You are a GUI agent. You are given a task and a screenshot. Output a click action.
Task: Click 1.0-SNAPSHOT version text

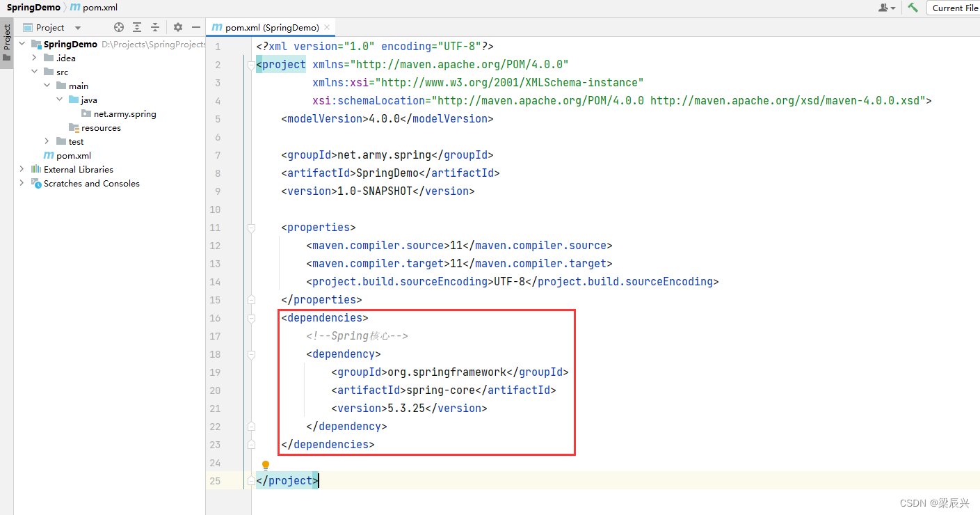click(x=375, y=191)
